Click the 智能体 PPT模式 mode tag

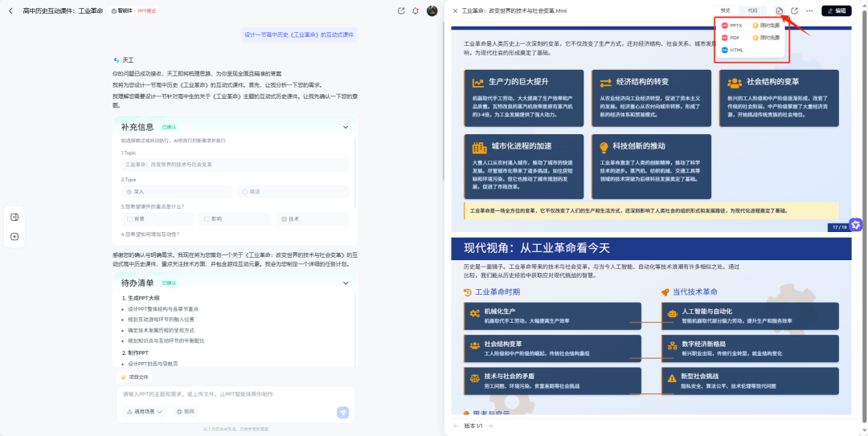(134, 10)
